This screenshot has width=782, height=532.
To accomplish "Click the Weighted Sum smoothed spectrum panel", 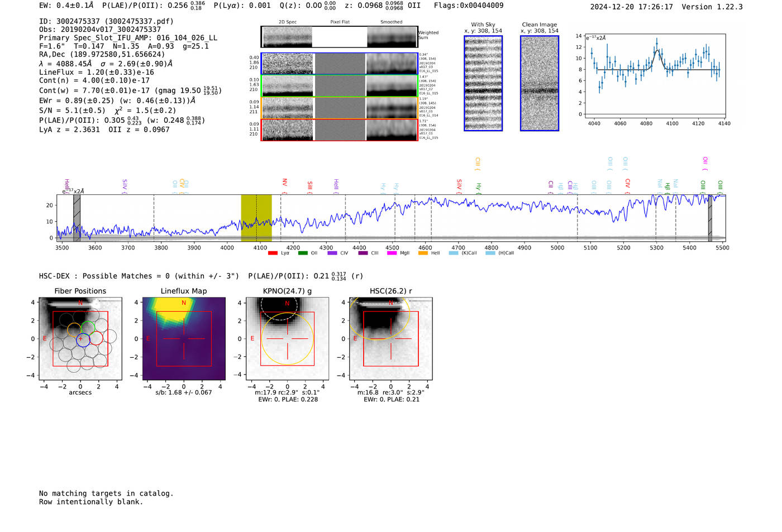I will pyautogui.click(x=392, y=37).
